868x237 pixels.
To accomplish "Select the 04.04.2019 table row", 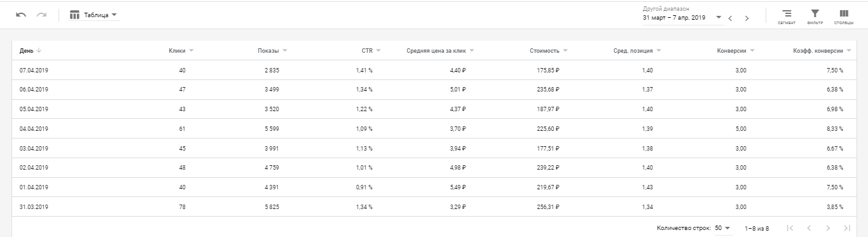I will point(434,129).
